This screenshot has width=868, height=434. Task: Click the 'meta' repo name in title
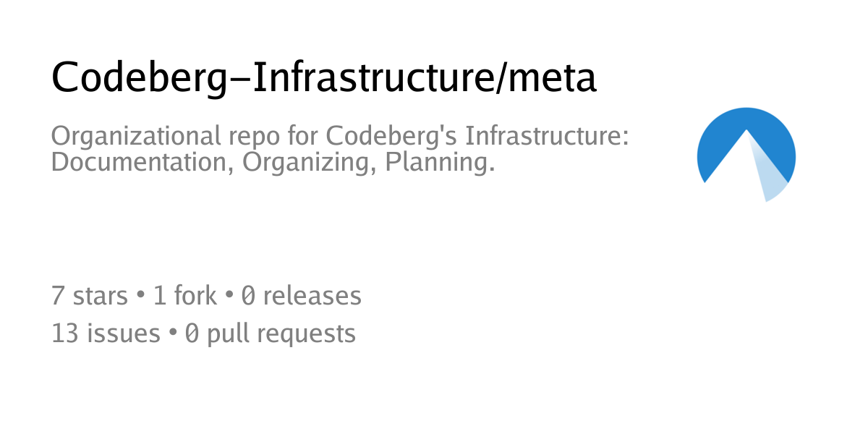click(553, 77)
